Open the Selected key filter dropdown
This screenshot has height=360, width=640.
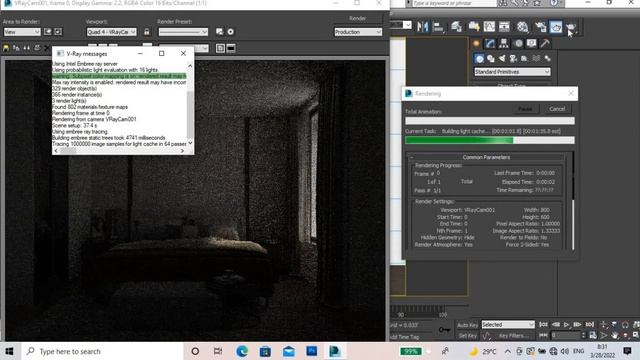[508, 325]
